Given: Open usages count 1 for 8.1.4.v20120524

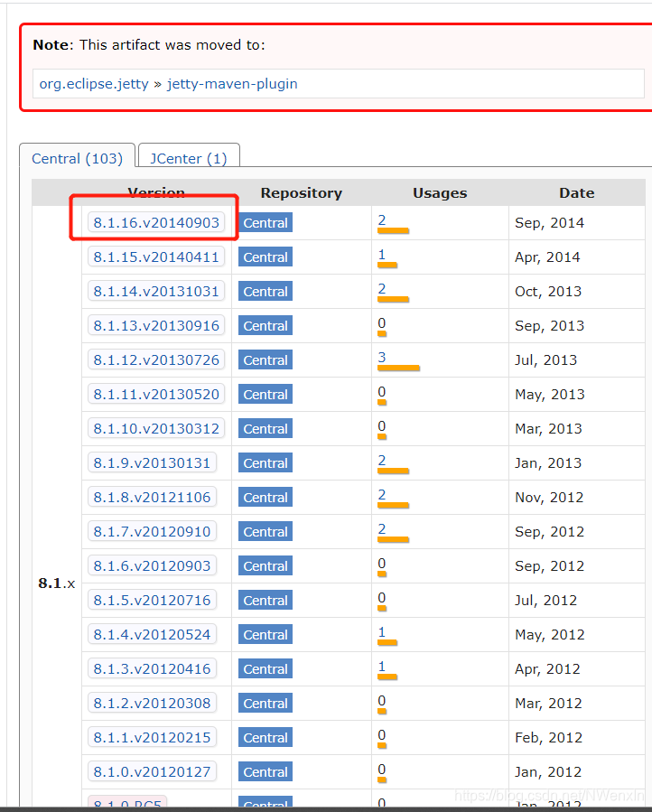Looking at the screenshot, I should tap(382, 631).
